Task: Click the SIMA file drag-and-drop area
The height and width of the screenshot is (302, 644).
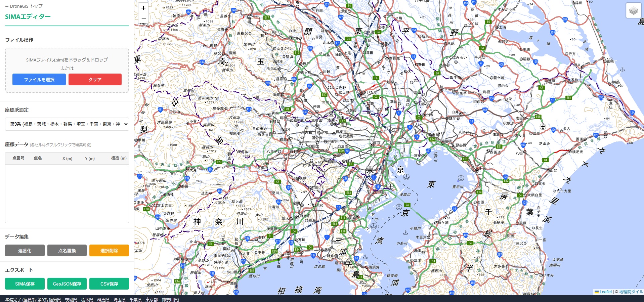Action: point(67,60)
